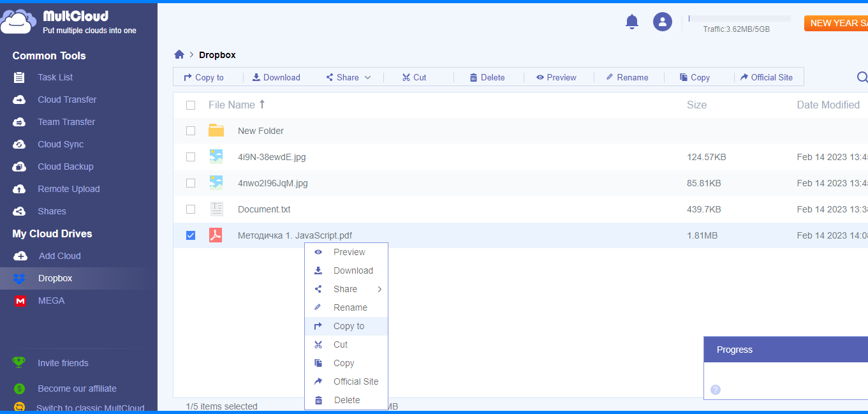Open Cloud Sync tool
Image resolution: width=868 pixels, height=414 pixels.
[61, 144]
